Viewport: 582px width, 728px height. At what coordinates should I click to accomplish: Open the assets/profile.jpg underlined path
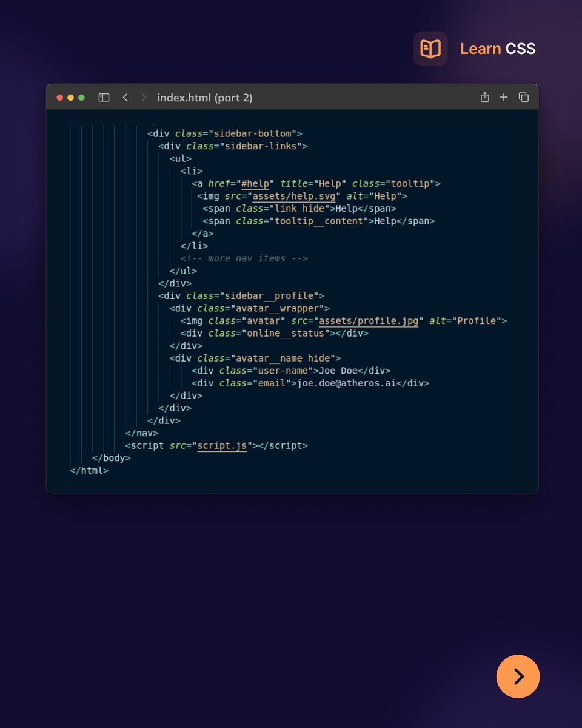click(369, 321)
